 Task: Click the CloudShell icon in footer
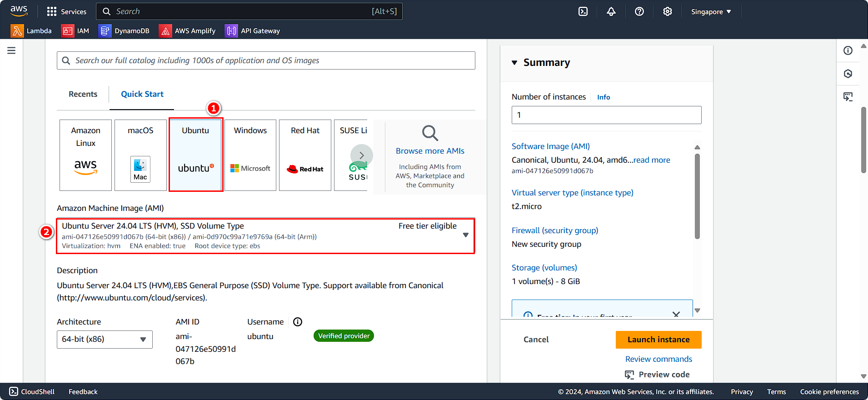pos(14,391)
